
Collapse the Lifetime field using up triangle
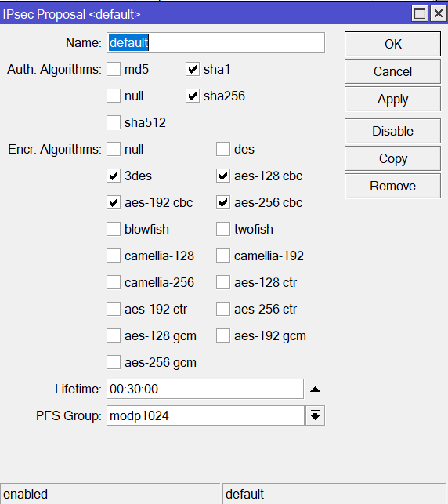(315, 390)
